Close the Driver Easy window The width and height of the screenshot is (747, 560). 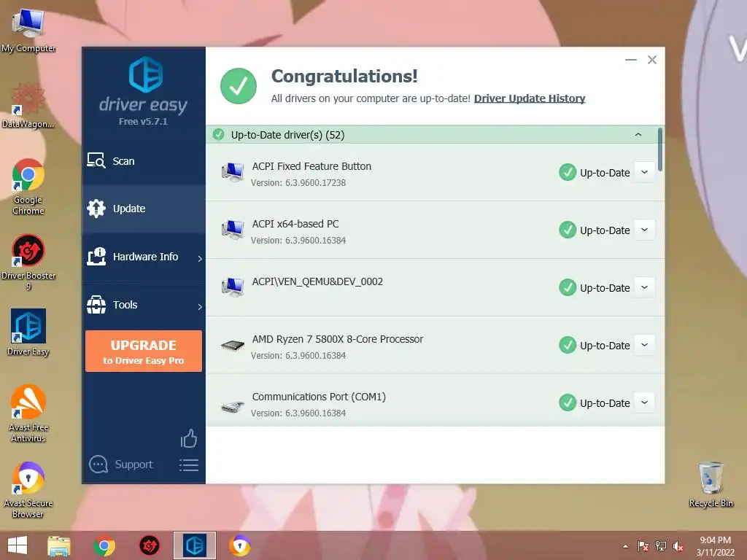pyautogui.click(x=651, y=60)
